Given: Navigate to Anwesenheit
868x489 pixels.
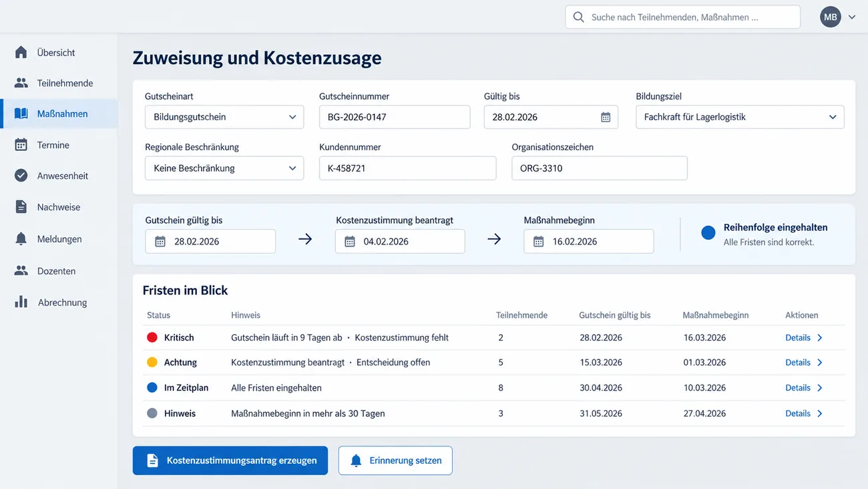Looking at the screenshot, I should click(59, 176).
